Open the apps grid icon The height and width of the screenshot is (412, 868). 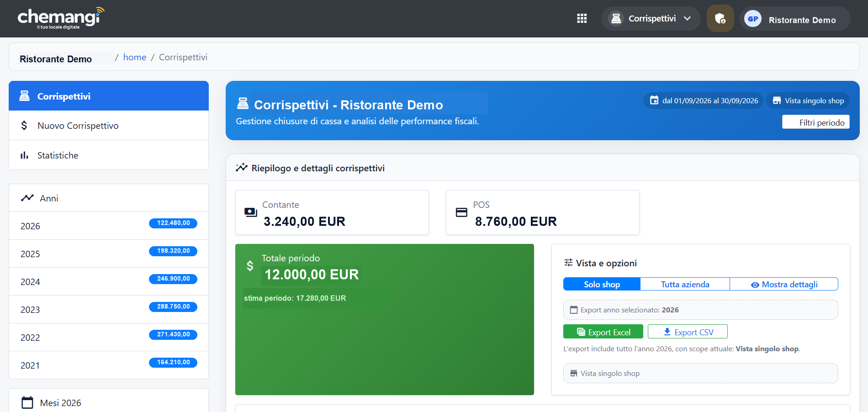tap(582, 18)
